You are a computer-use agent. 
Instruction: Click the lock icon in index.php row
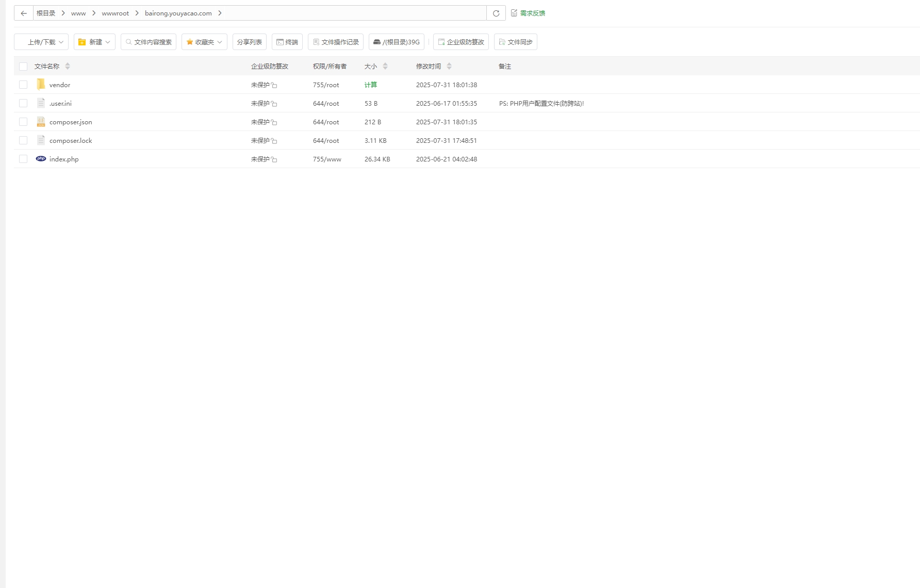coord(274,159)
